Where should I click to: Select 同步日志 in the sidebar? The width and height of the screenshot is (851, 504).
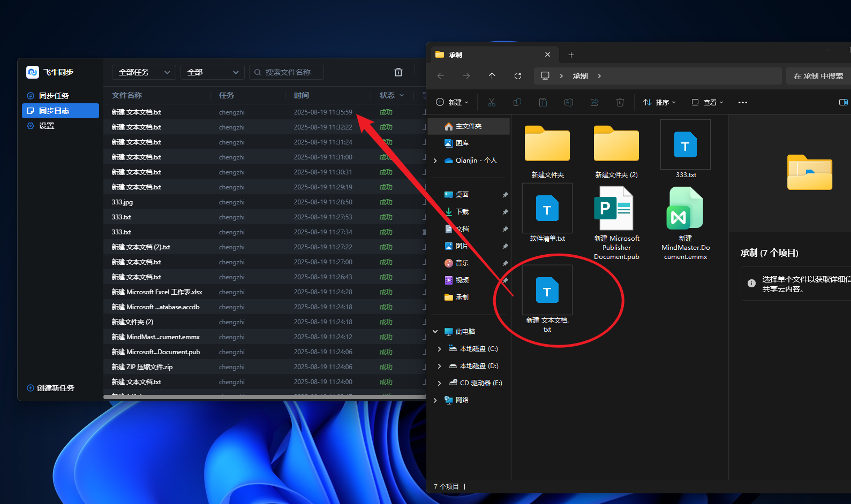pos(54,111)
